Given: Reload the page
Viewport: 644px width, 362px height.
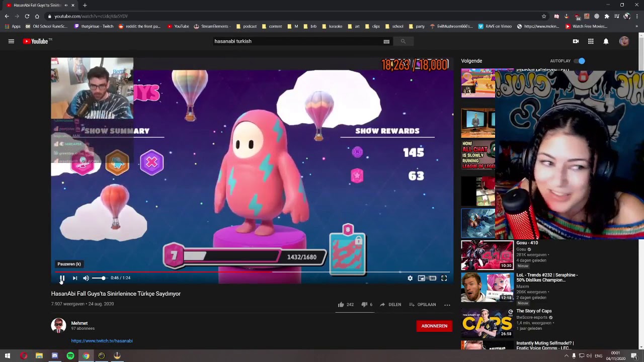Looking at the screenshot, I should (x=27, y=16).
